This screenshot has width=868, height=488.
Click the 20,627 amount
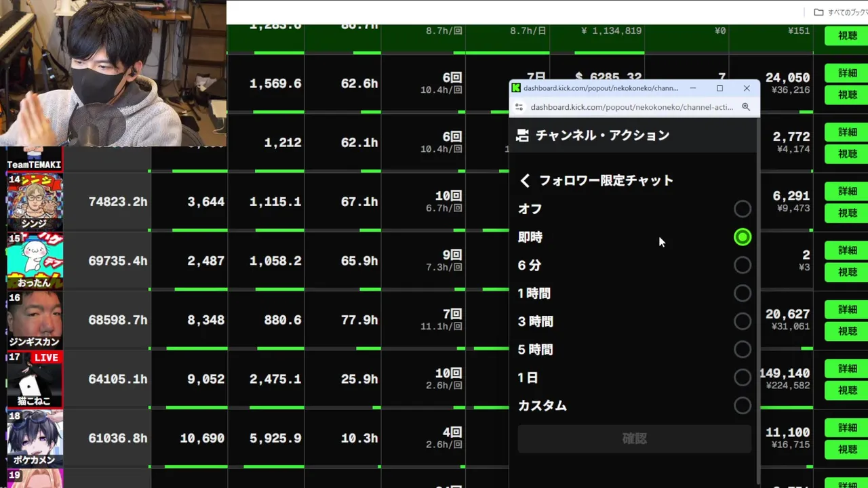click(787, 314)
